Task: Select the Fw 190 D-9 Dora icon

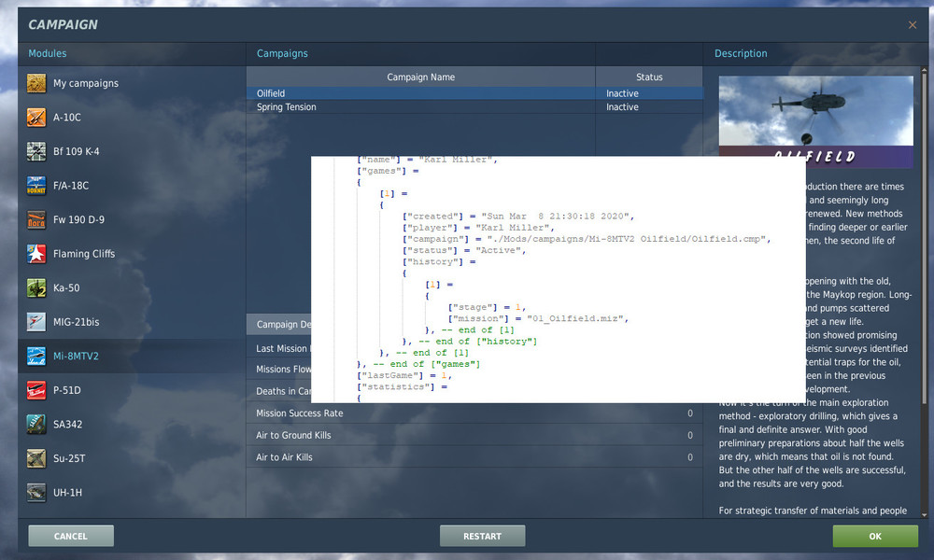Action: click(x=36, y=219)
